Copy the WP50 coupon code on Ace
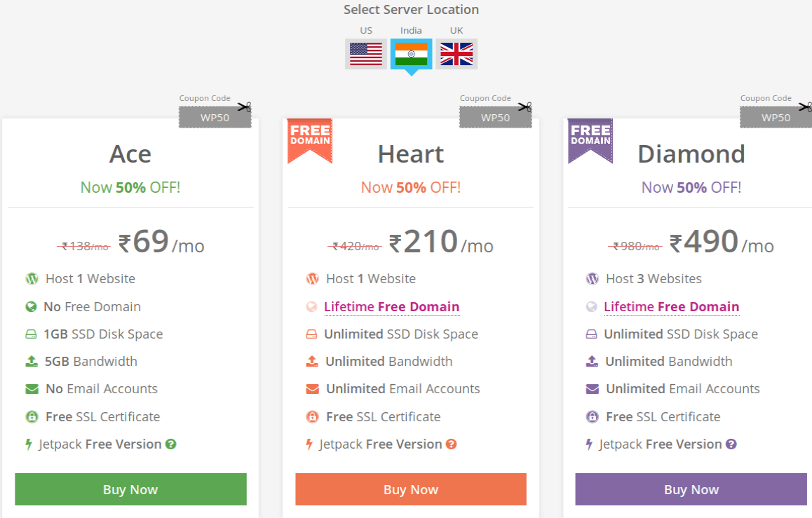This screenshot has width=812, height=518. (215, 118)
